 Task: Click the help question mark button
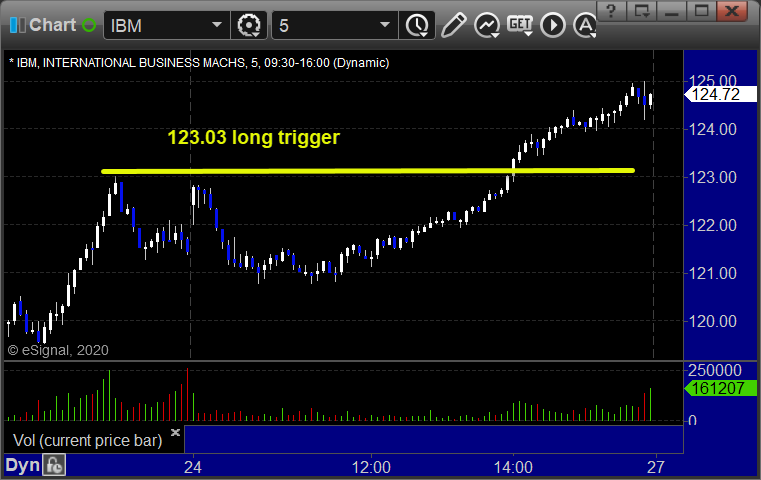coord(612,11)
